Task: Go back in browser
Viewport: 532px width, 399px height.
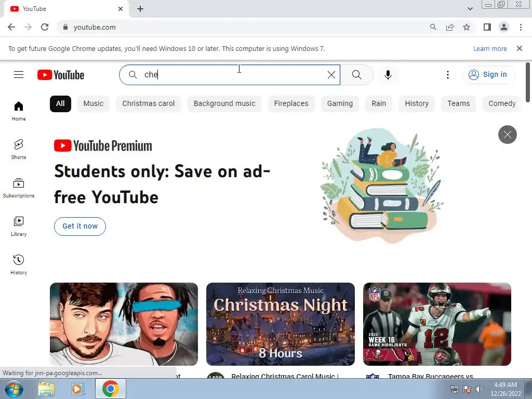Action: pyautogui.click(x=11, y=27)
